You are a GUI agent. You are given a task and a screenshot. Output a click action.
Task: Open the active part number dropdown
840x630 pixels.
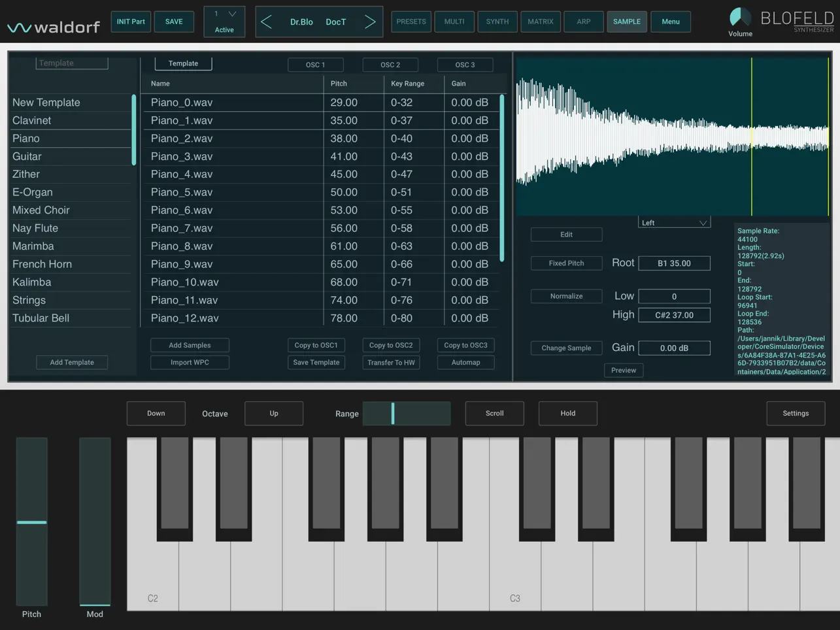click(x=224, y=14)
